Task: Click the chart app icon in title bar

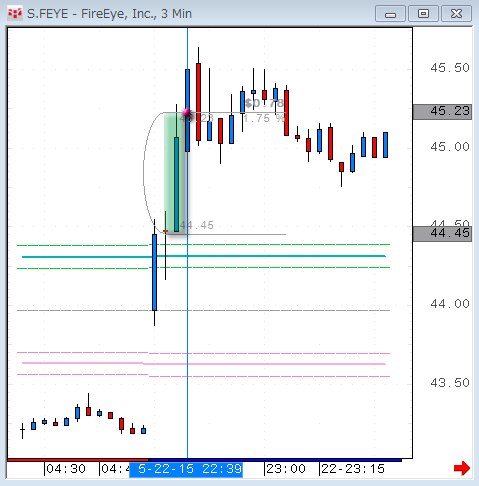Action: coord(15,14)
